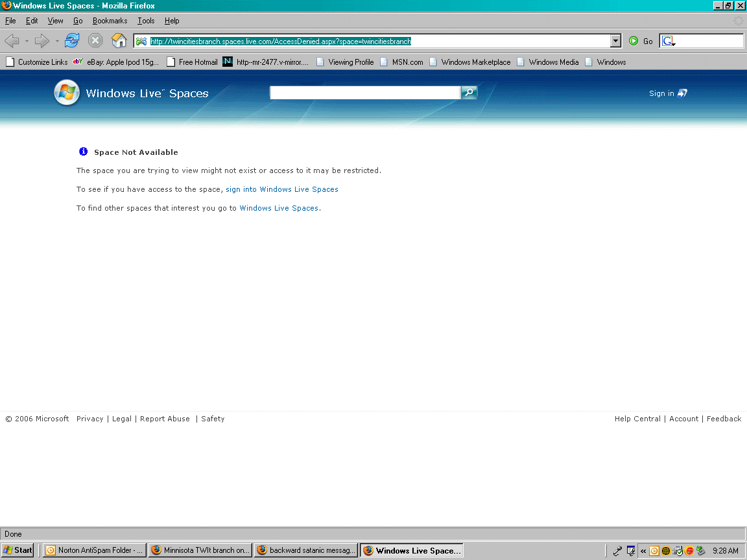Open the Feedback footer link
Image resolution: width=747 pixels, height=560 pixels.
(x=724, y=419)
